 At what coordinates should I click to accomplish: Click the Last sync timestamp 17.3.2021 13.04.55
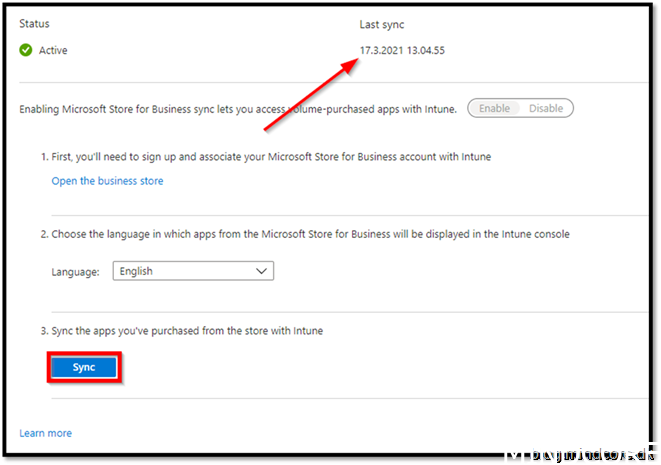[x=402, y=50]
